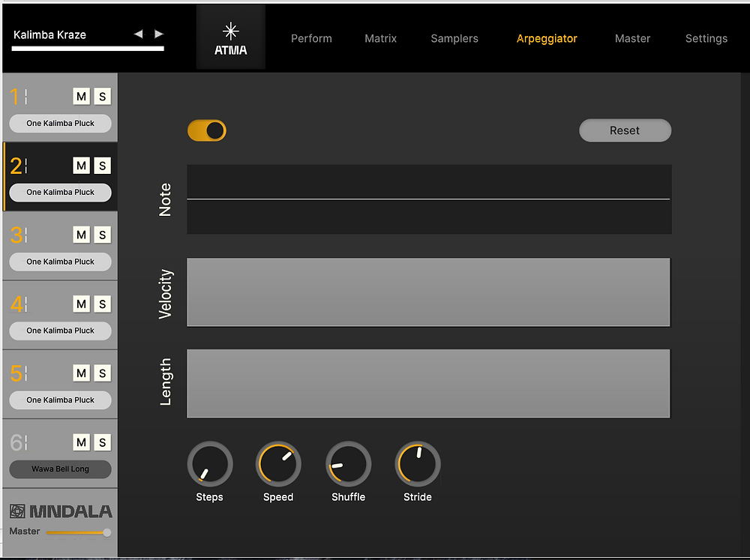
Task: Select the Arpeggiator tab
Action: pos(547,39)
